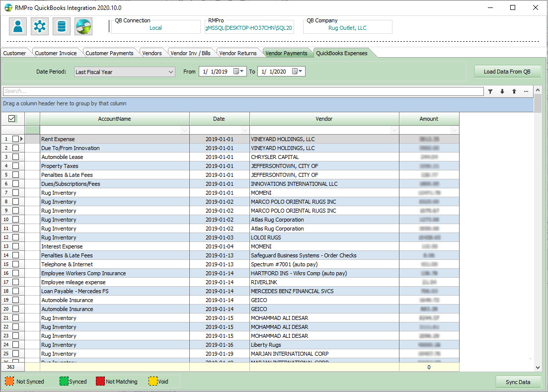This screenshot has height=392, width=548.
Task: Select the 2019-01-04 date cell
Action: pos(220,246)
